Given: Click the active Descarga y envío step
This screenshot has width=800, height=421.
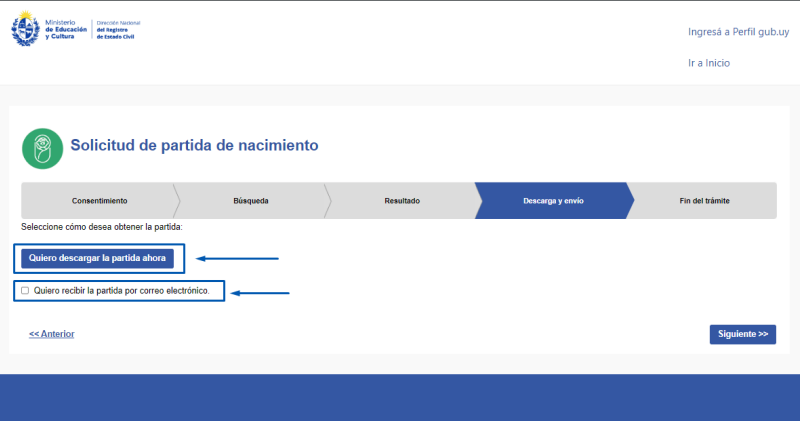Looking at the screenshot, I should tap(553, 201).
